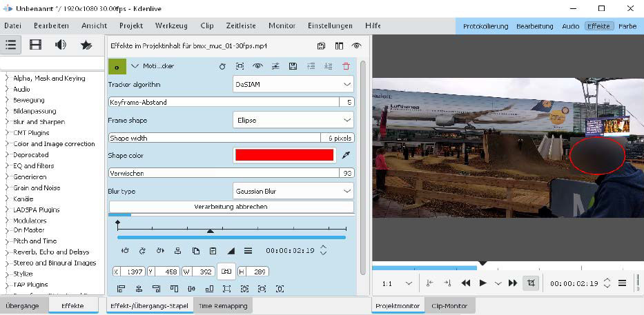Click Verarbeitung abbrechen button
The width and height of the screenshot is (644, 315).
tap(231, 207)
